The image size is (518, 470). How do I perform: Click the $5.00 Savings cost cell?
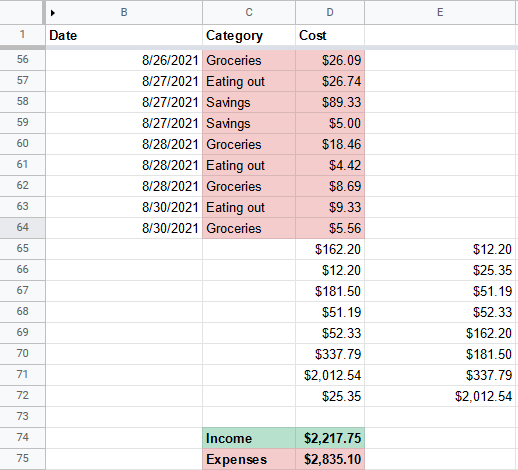click(330, 123)
